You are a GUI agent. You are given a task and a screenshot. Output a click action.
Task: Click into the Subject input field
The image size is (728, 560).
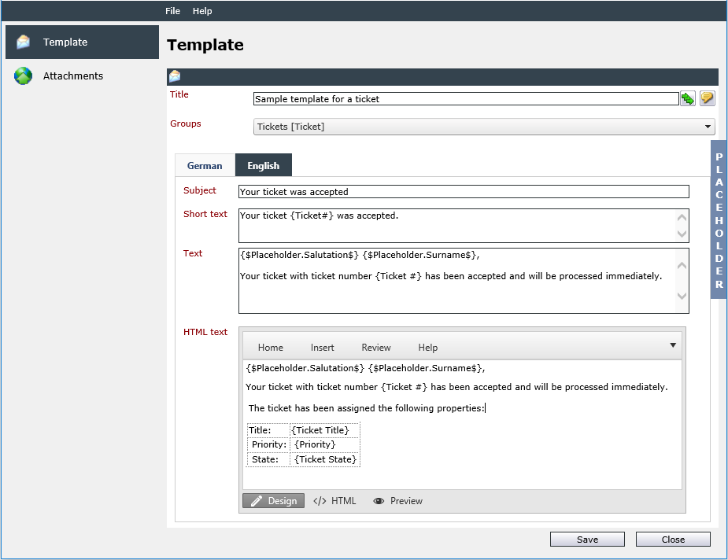click(x=464, y=192)
